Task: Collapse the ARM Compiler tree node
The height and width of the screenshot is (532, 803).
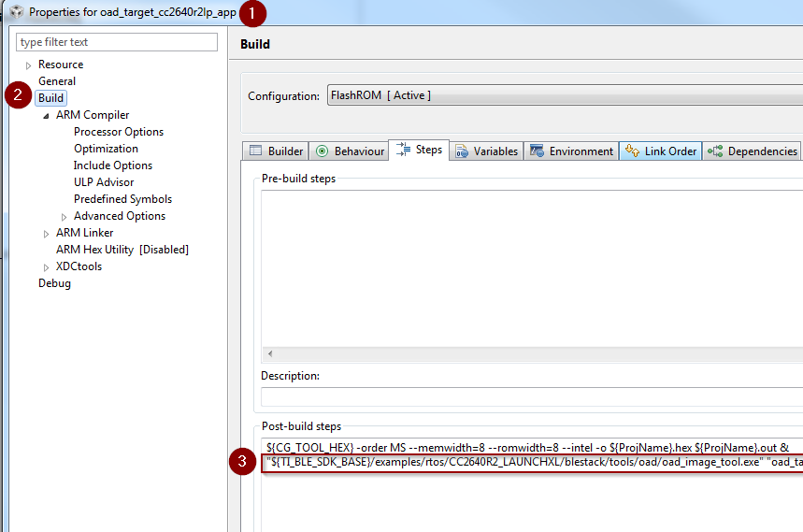Action: [x=47, y=116]
